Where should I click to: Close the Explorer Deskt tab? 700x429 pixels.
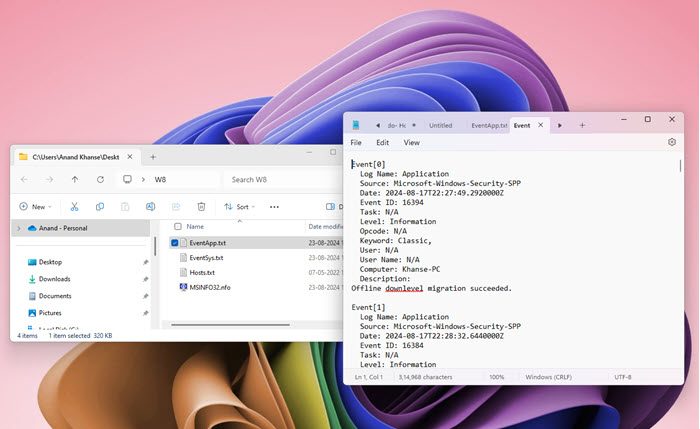click(130, 157)
